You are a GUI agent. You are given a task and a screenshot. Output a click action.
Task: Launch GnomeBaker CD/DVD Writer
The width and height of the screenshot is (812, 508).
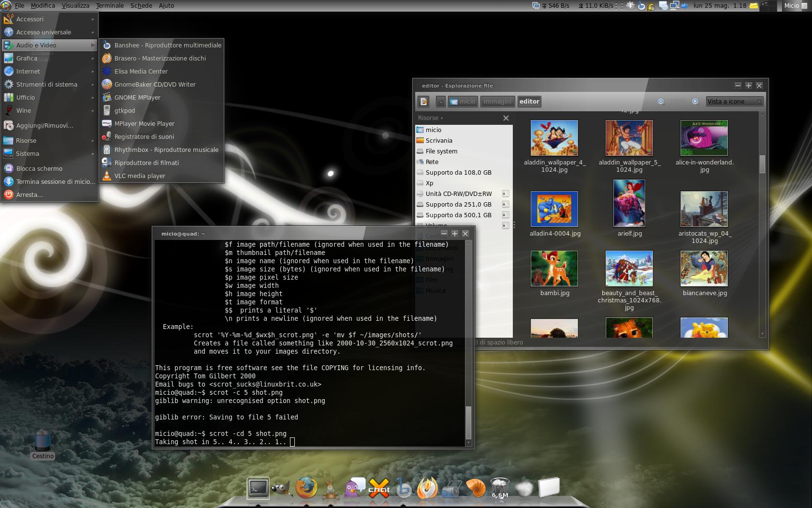tap(161, 84)
